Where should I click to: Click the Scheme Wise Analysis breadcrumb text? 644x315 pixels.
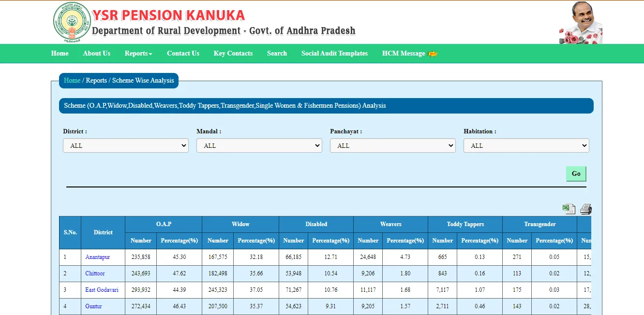[143, 81]
